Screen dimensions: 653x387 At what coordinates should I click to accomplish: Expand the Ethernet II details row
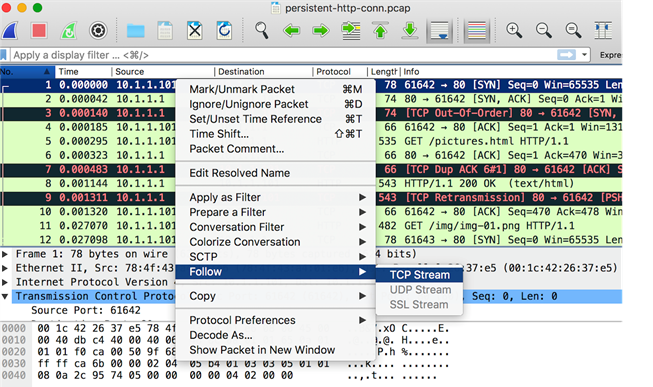click(5, 268)
